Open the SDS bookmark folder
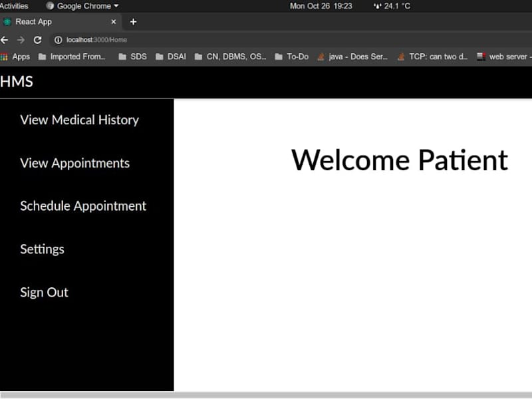 (132, 57)
